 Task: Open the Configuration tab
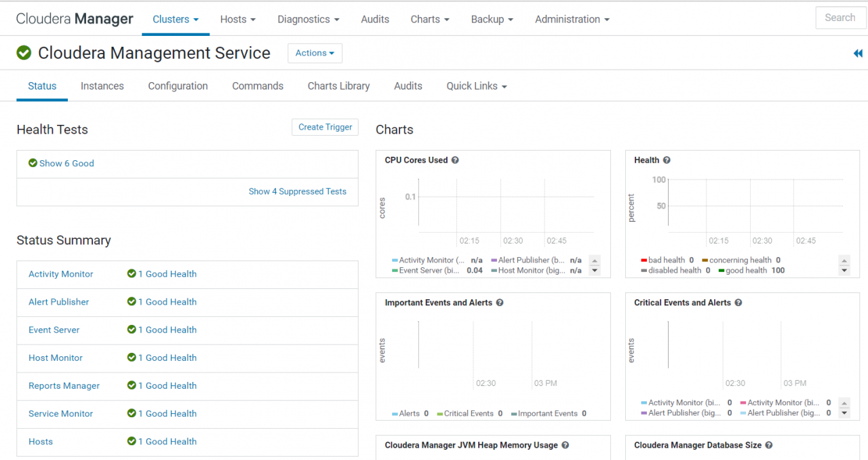point(178,86)
